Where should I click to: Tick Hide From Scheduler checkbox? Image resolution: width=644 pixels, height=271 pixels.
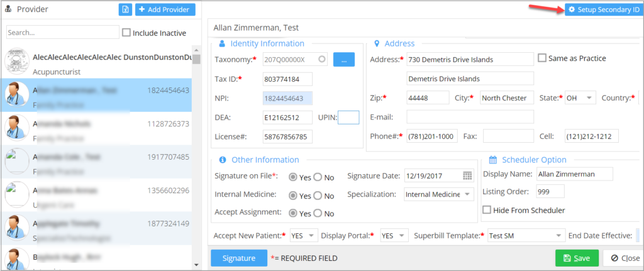coord(487,210)
